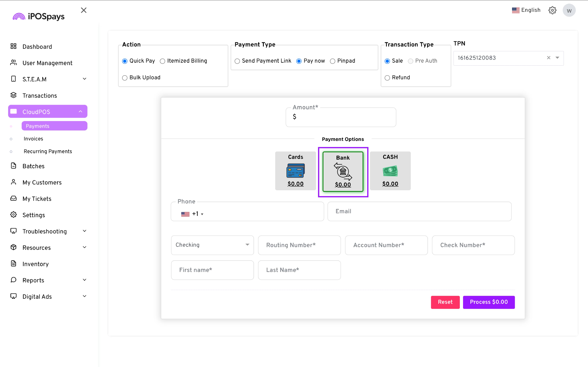The width and height of the screenshot is (588, 367).
Task: Open settings via top-right gear icon
Action: click(x=552, y=10)
